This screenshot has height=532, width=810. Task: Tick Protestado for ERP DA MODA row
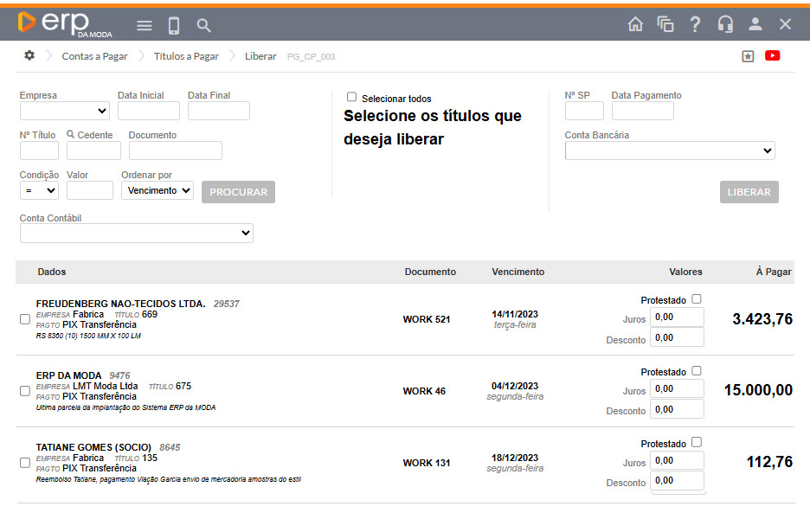click(697, 371)
